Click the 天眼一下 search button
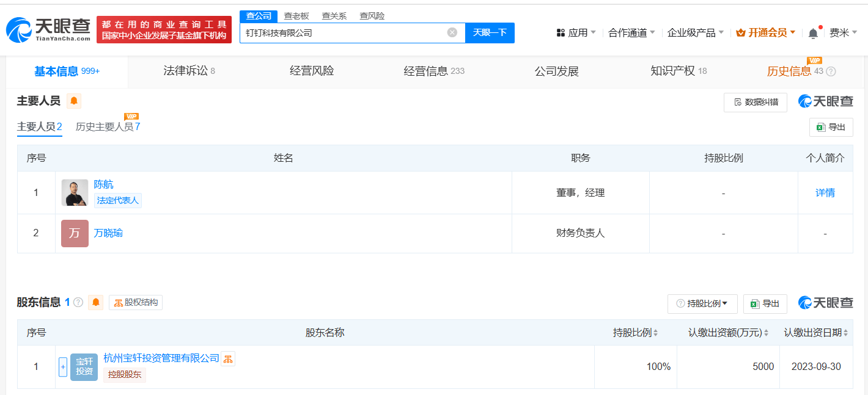The height and width of the screenshot is (395, 868). point(490,33)
